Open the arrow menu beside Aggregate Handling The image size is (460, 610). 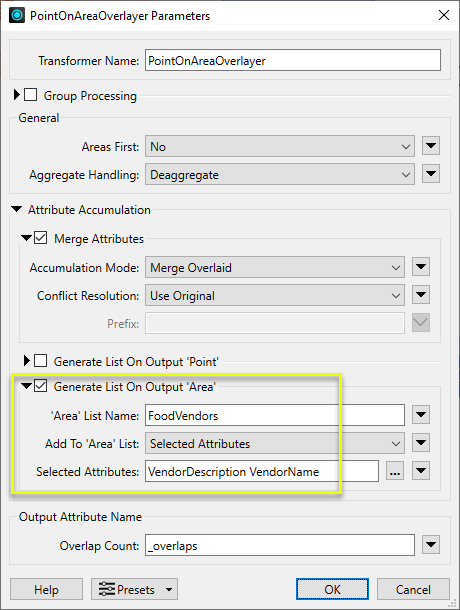pyautogui.click(x=431, y=174)
